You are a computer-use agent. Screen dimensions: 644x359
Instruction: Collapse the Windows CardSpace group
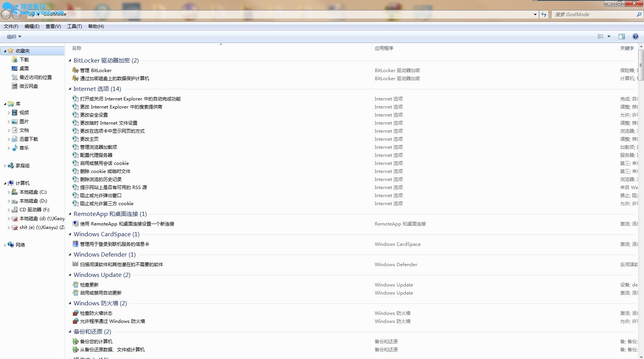pos(70,234)
